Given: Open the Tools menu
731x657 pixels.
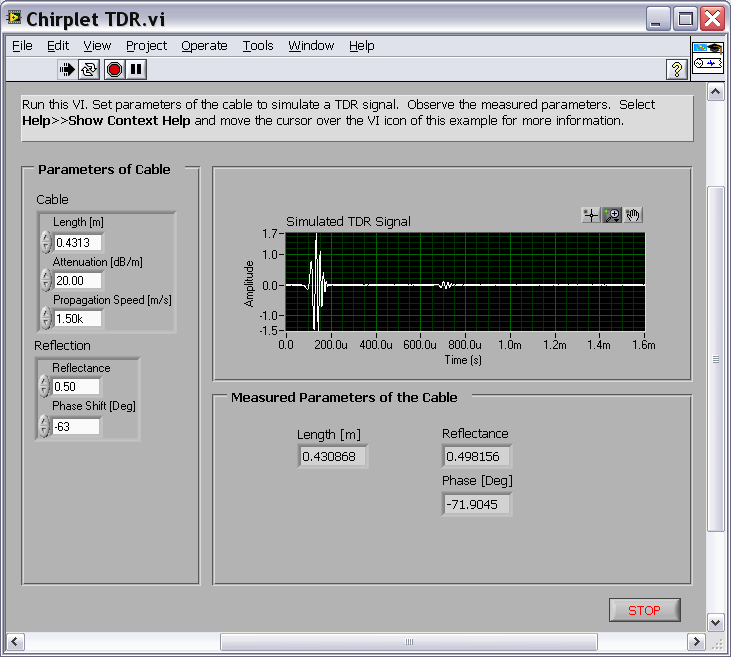Looking at the screenshot, I should [258, 46].
